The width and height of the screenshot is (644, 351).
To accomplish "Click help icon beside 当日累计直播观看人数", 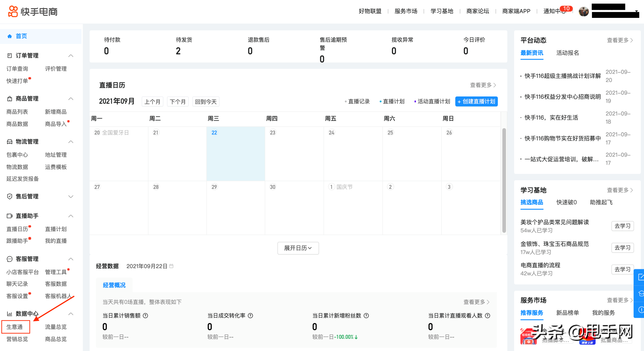I will click(488, 315).
